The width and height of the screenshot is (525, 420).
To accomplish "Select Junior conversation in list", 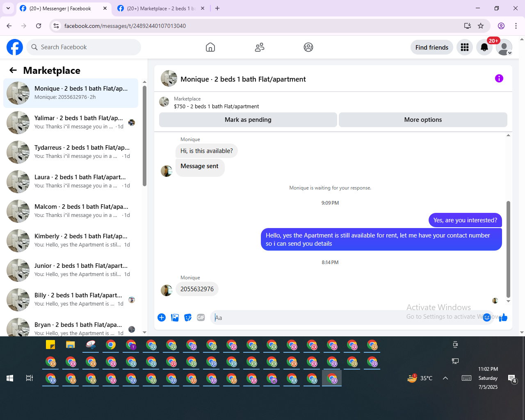I will pyautogui.click(x=71, y=270).
